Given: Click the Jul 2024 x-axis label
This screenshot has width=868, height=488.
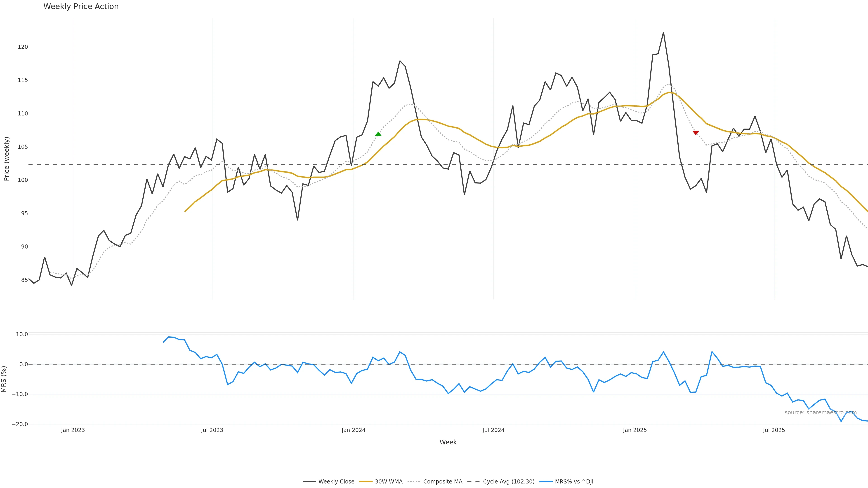Looking at the screenshot, I should pyautogui.click(x=493, y=430).
